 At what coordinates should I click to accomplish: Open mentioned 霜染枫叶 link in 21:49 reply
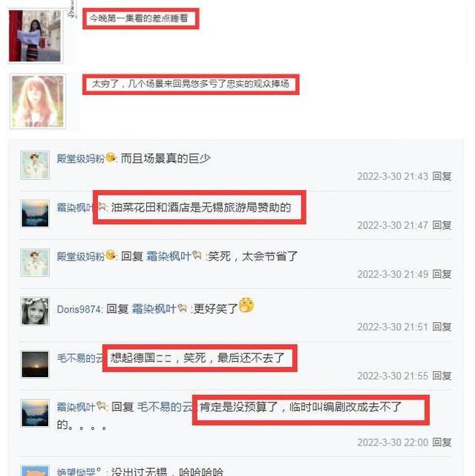(x=168, y=256)
